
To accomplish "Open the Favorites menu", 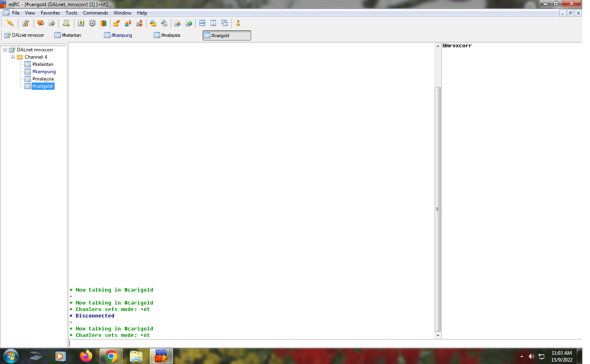I will (50, 13).
